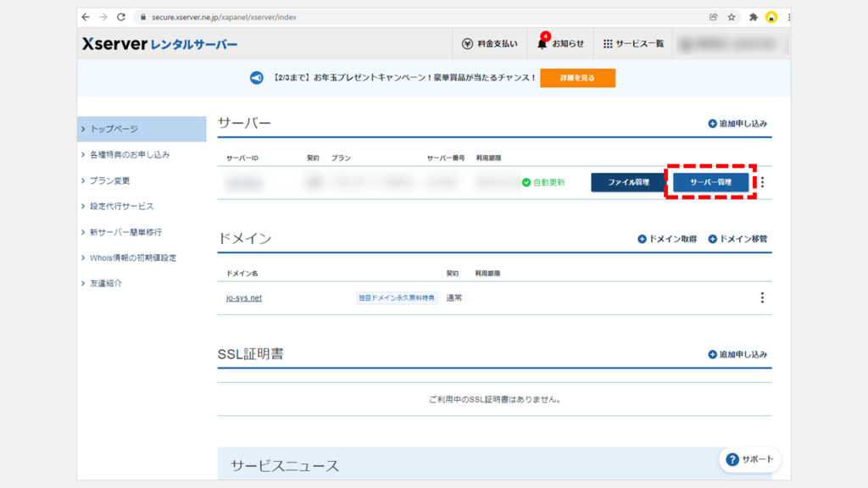
Task: Open notifications bell お知らせ
Action: point(542,44)
